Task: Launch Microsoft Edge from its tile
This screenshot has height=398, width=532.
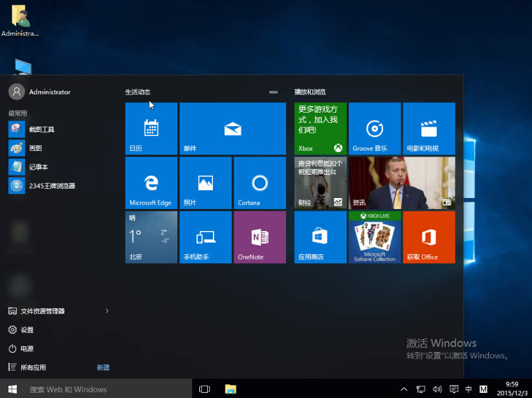Action: pos(151,182)
